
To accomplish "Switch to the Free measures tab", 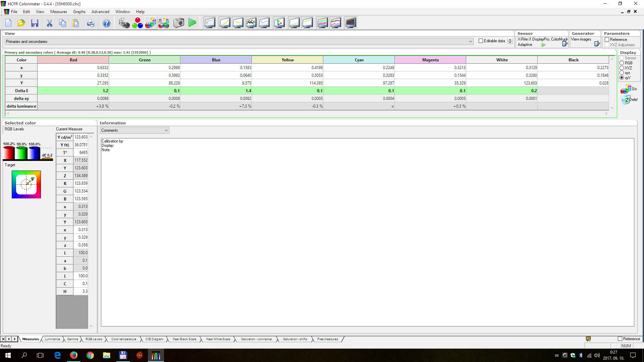I will [328, 339].
